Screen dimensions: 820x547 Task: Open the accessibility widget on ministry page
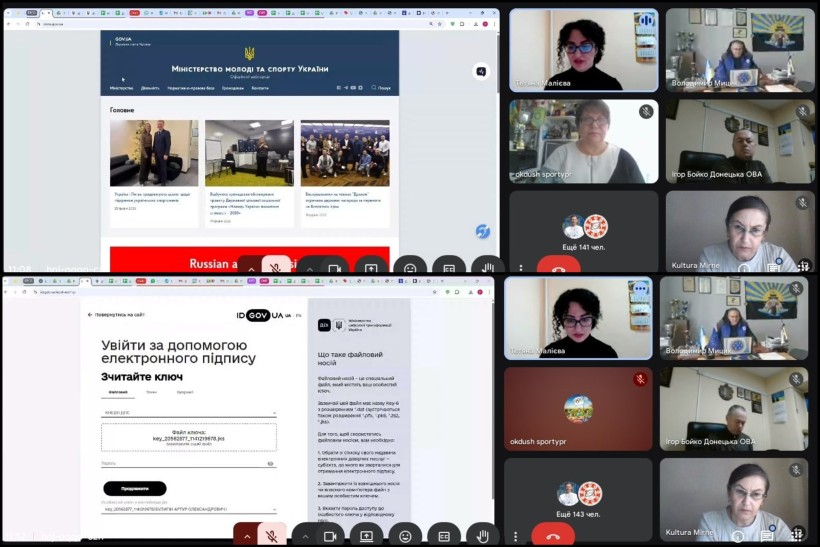[x=483, y=232]
